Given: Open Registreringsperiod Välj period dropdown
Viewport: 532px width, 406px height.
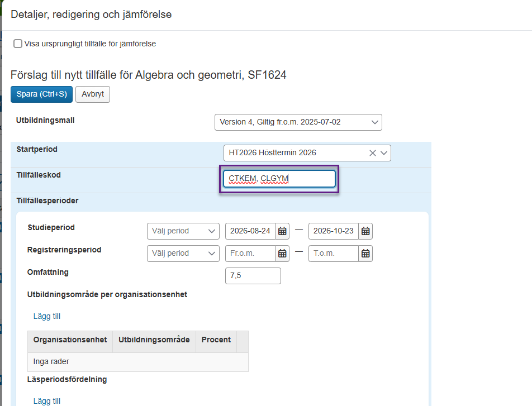Looking at the screenshot, I should click(x=183, y=254).
